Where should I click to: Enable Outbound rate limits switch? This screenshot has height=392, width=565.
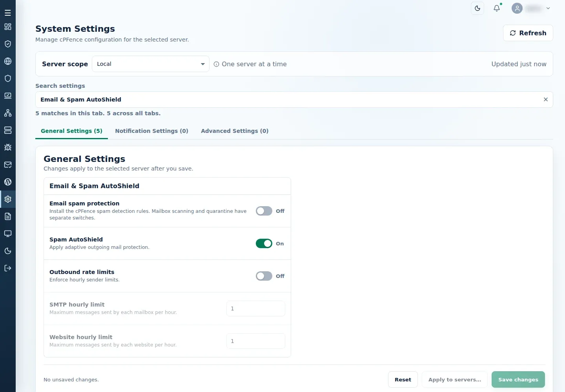(264, 276)
